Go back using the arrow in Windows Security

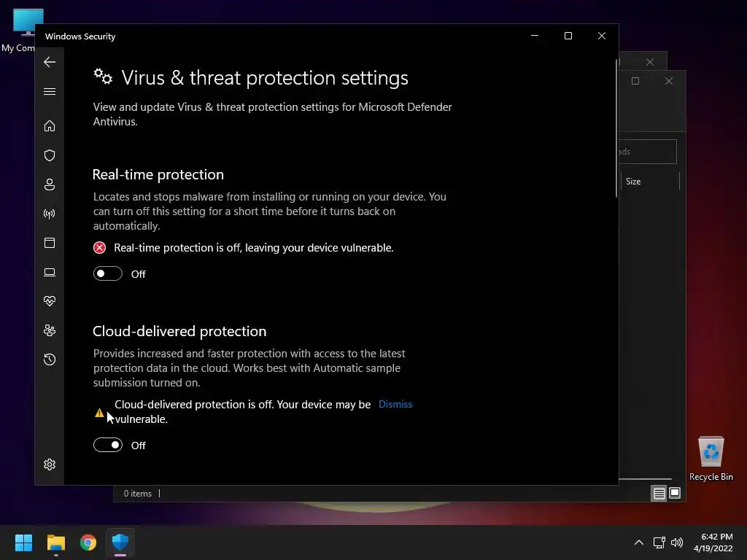pos(50,62)
